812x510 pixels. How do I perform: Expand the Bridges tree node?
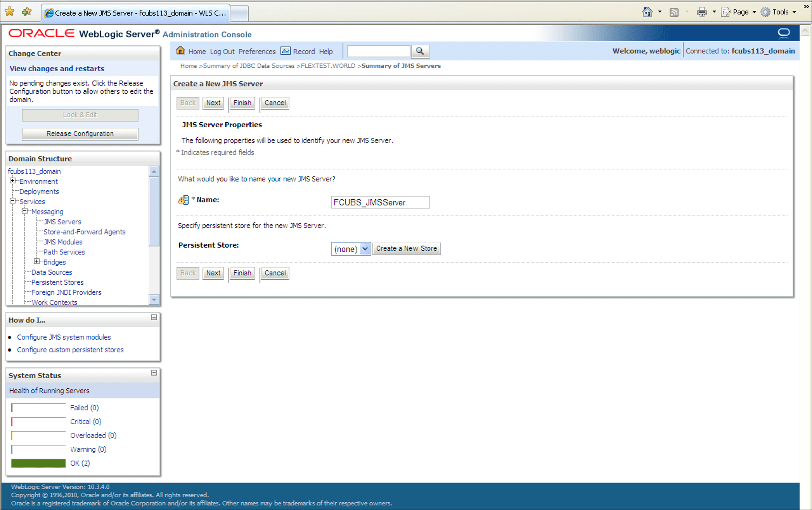pyautogui.click(x=37, y=262)
